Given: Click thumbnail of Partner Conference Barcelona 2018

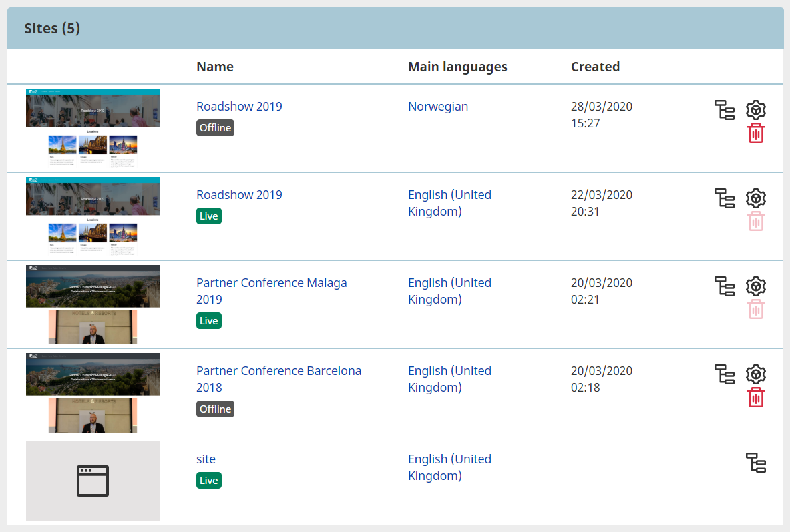Looking at the screenshot, I should (93, 393).
